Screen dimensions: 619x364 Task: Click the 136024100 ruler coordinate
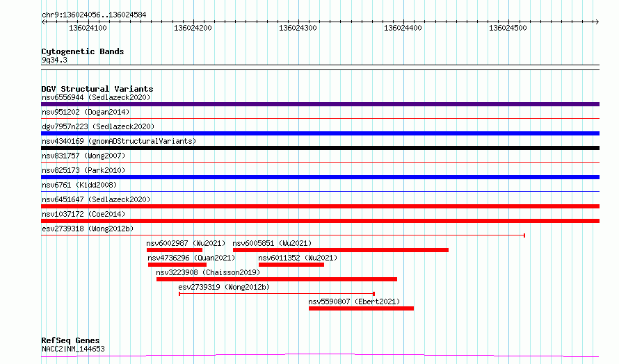point(88,28)
